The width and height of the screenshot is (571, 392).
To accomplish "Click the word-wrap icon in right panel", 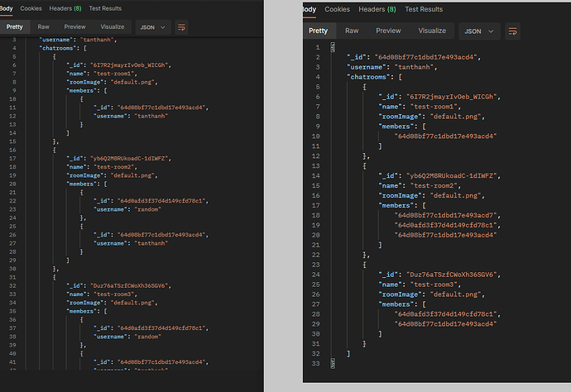I will (513, 31).
